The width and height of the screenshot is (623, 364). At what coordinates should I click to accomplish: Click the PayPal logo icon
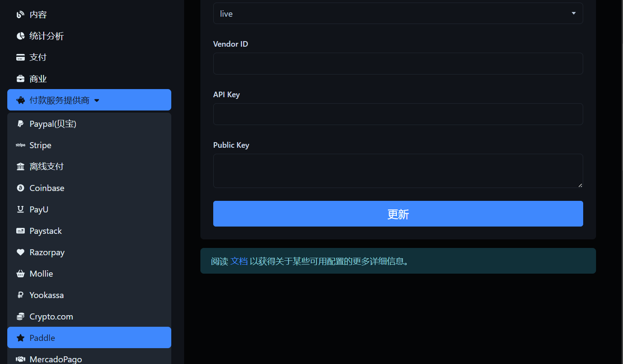pyautogui.click(x=20, y=124)
